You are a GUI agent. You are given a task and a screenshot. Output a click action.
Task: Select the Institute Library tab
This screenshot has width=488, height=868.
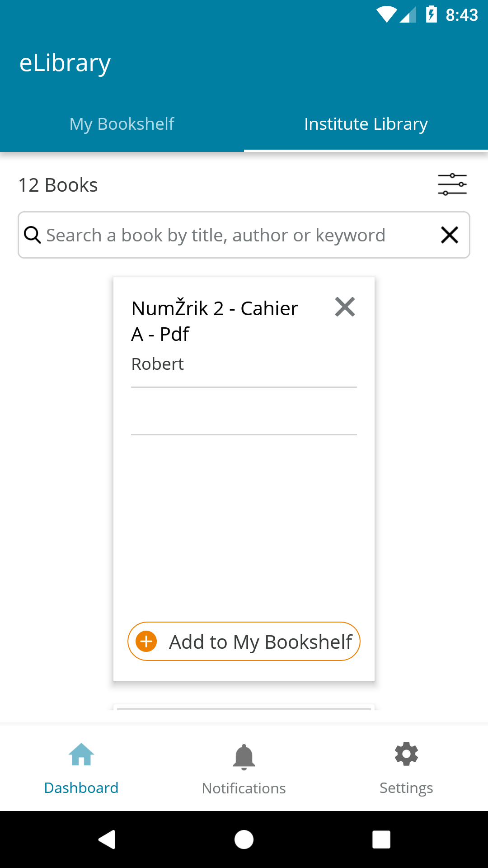click(366, 124)
